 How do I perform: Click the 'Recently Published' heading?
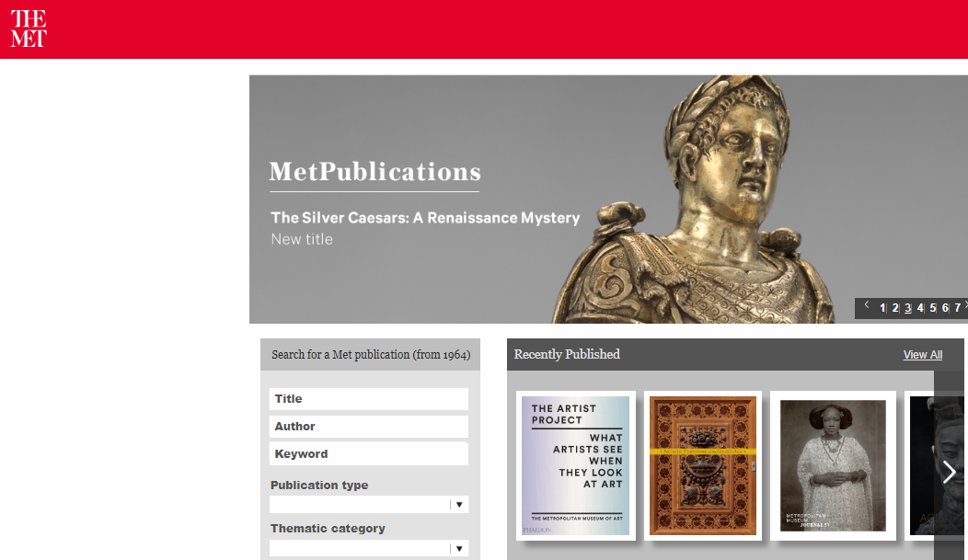pos(567,355)
